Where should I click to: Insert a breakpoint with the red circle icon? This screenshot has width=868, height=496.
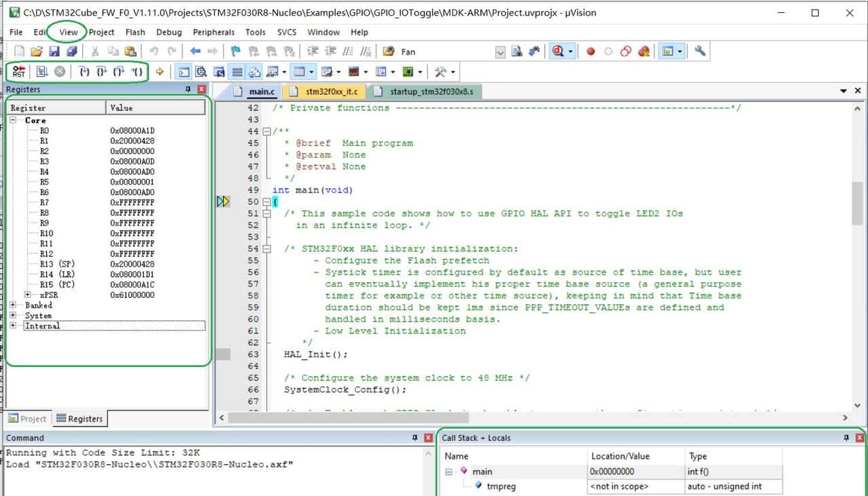pos(591,52)
